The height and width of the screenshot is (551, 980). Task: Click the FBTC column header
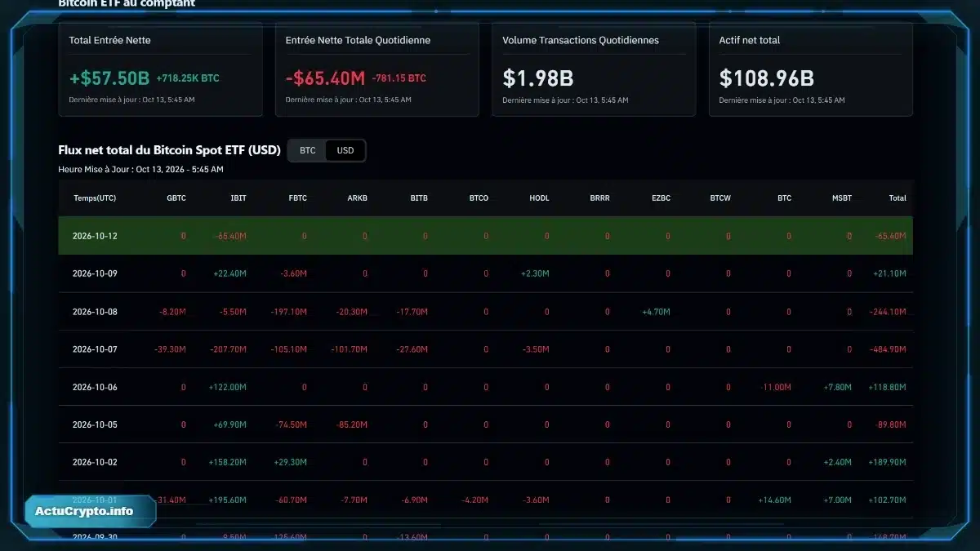pos(298,198)
